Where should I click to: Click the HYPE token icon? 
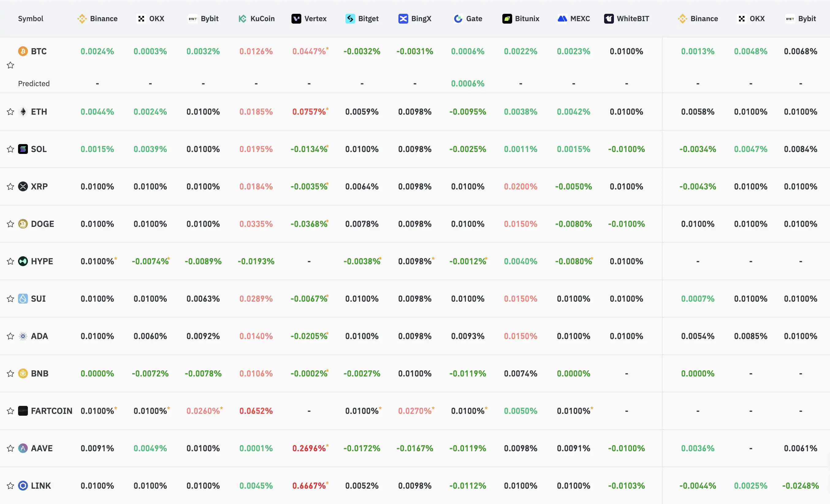23,262
